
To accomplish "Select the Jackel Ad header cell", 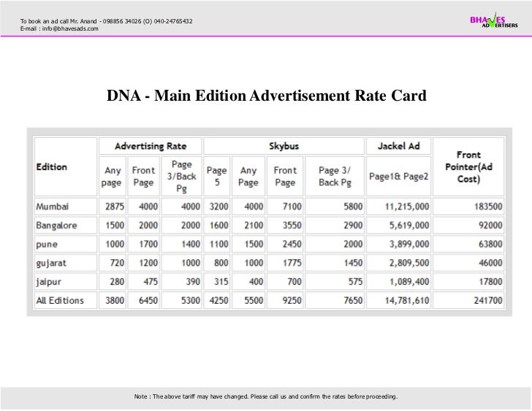I will click(x=399, y=146).
